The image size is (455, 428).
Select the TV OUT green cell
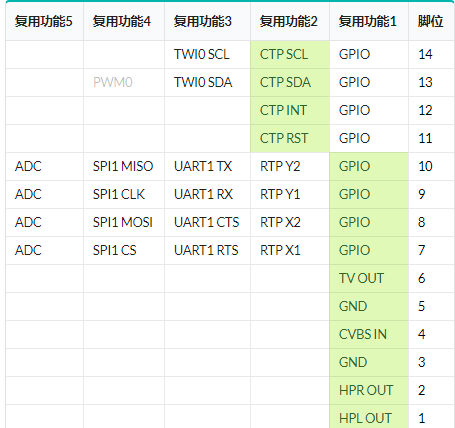coord(369,279)
